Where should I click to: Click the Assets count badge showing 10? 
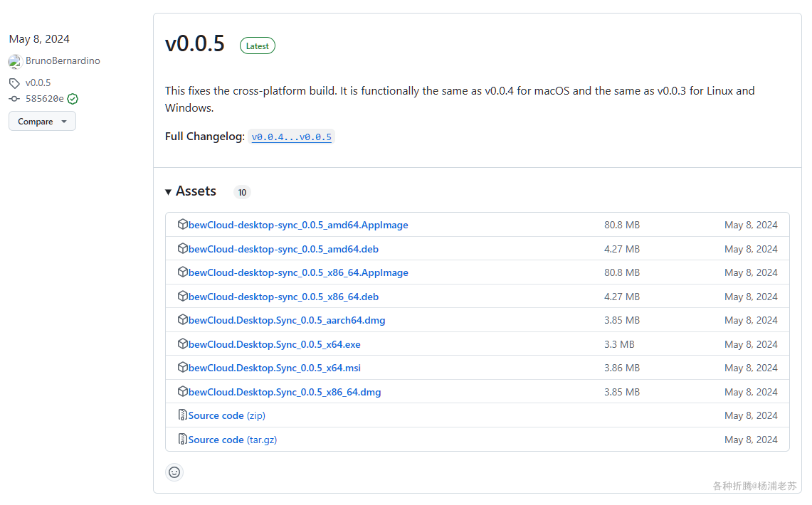click(242, 193)
